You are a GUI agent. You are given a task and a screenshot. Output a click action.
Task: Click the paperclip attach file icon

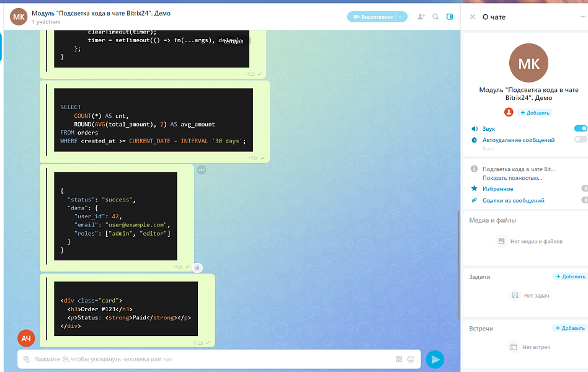point(26,359)
